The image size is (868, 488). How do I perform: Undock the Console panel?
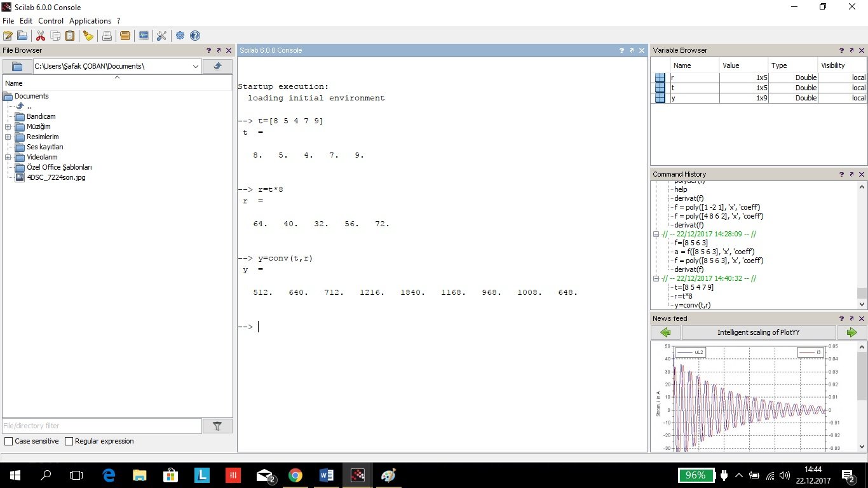click(x=632, y=50)
